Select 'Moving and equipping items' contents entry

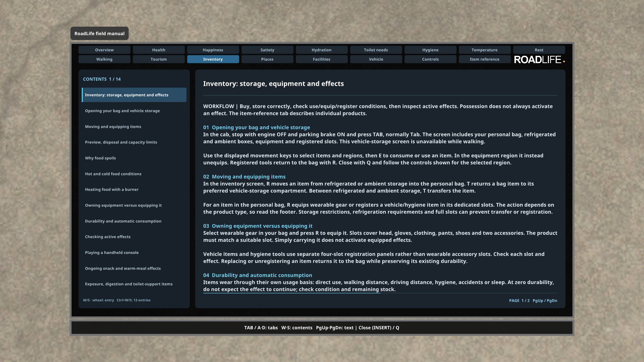(134, 126)
